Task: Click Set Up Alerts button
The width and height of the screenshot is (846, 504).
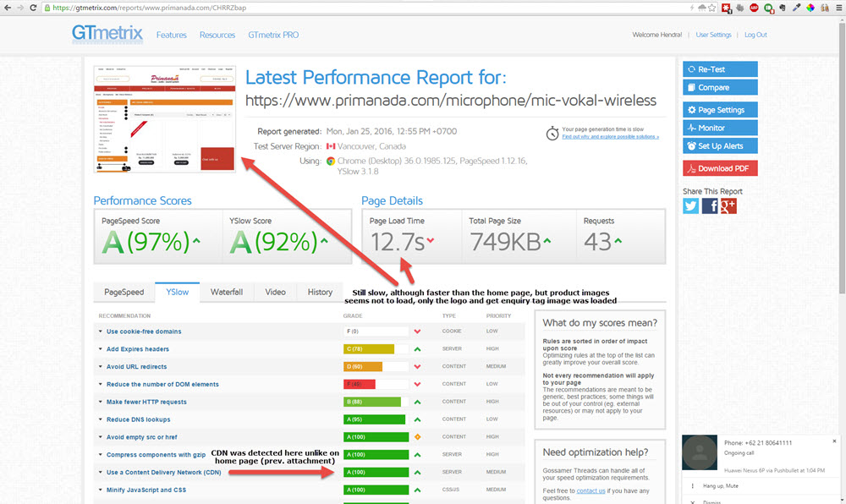Action: [720, 145]
